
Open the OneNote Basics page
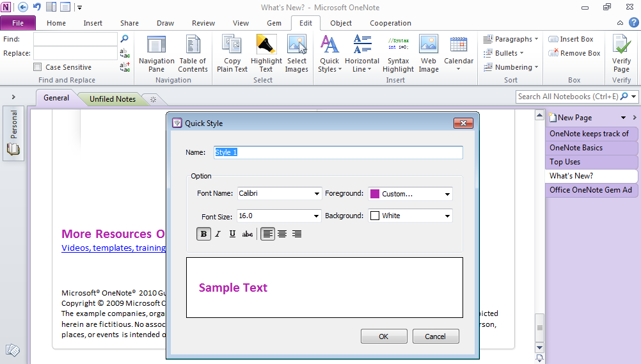click(591, 148)
